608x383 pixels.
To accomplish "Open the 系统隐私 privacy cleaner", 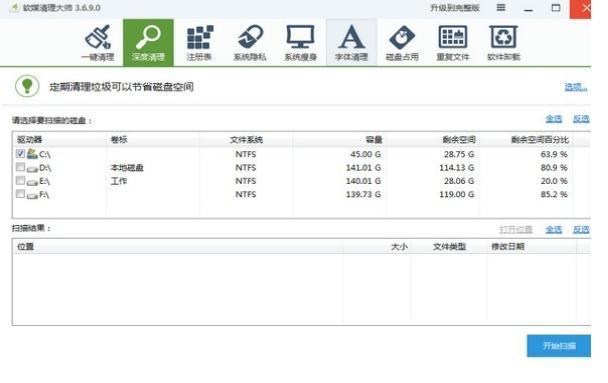I will (x=250, y=43).
